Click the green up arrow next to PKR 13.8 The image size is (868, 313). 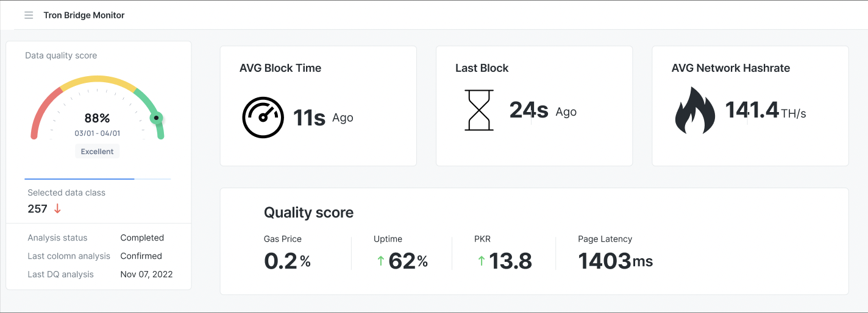click(482, 261)
